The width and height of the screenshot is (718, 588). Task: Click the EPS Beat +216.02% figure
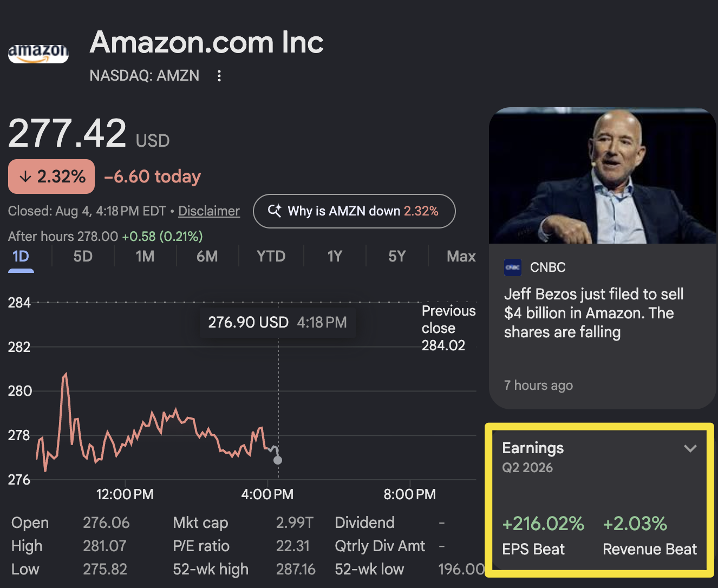[543, 524]
